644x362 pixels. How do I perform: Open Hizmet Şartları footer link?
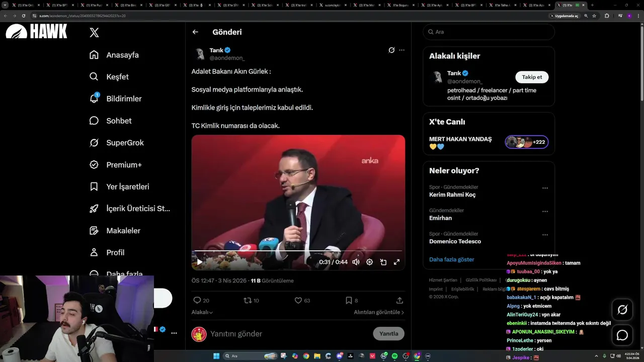[443, 280]
